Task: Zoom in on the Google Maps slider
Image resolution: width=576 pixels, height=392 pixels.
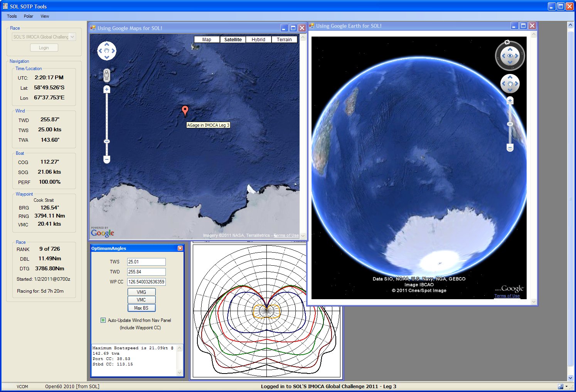Action: click(x=107, y=89)
